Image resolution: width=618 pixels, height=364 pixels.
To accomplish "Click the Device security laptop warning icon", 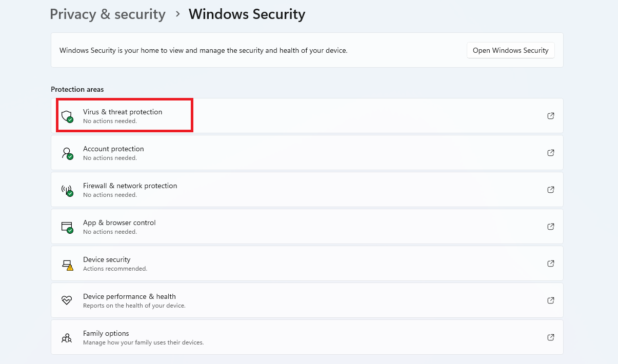I will point(67,264).
